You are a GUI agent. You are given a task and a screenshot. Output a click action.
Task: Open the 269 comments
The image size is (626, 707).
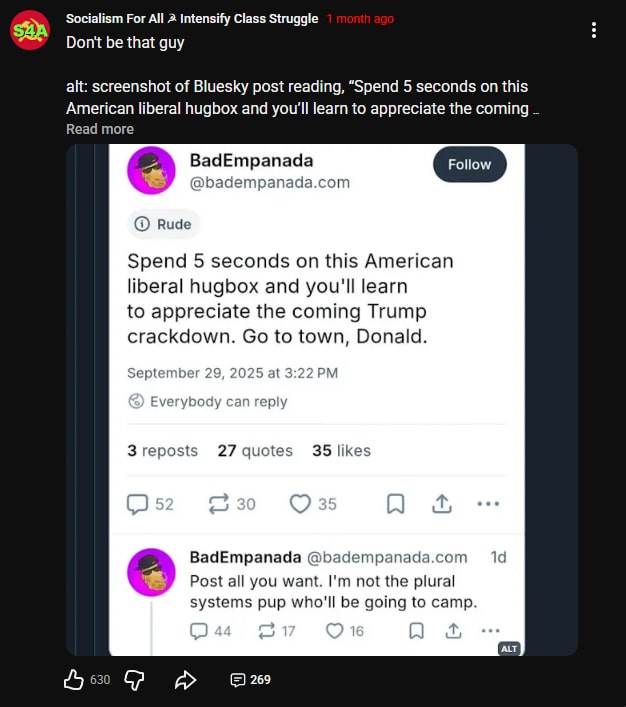click(250, 680)
